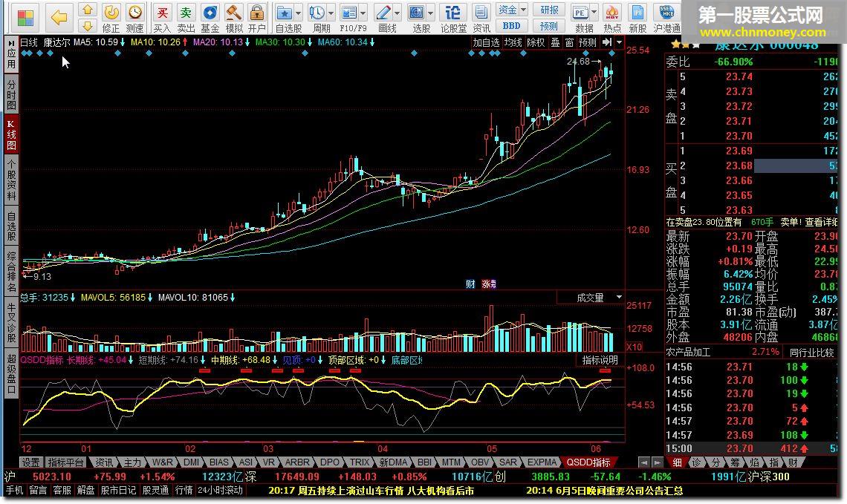The image size is (847, 504).
Task: Open the 新股 IPO icon
Action: [637, 18]
